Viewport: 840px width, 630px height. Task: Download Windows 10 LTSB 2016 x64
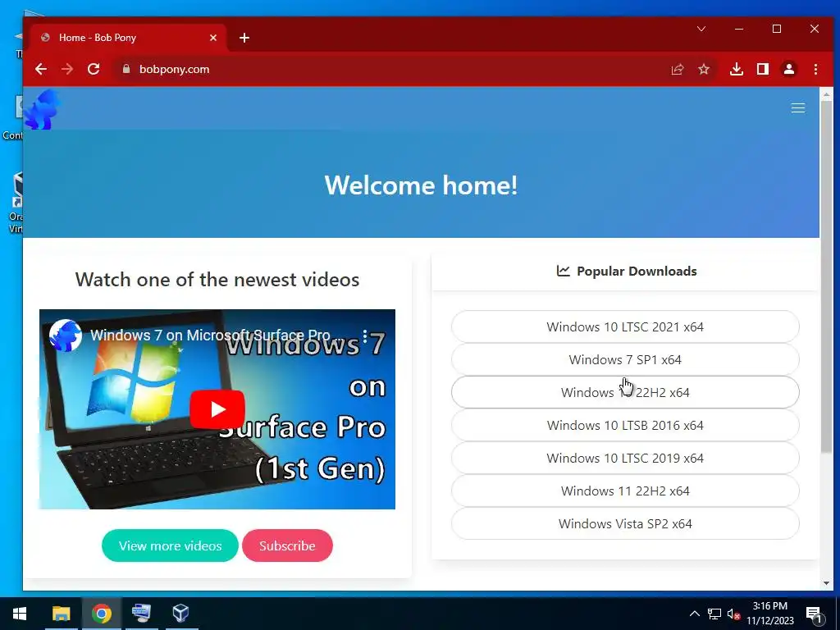(x=625, y=426)
